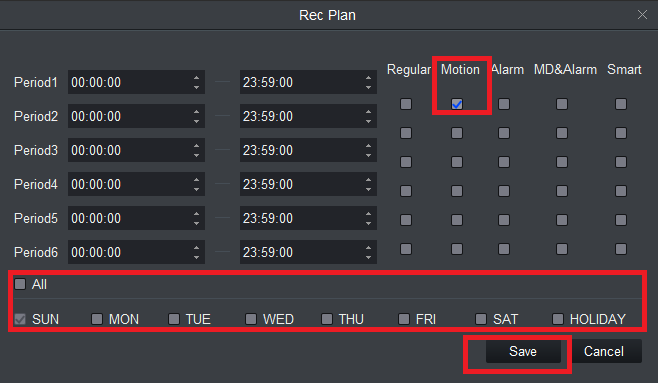Increase Period1 start time with up arrow
This screenshot has width=658, height=383.
[196, 78]
